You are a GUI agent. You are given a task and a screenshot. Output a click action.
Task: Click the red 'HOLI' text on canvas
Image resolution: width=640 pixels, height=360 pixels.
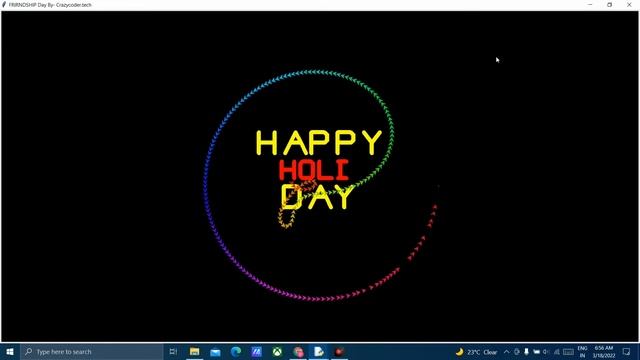(x=314, y=170)
